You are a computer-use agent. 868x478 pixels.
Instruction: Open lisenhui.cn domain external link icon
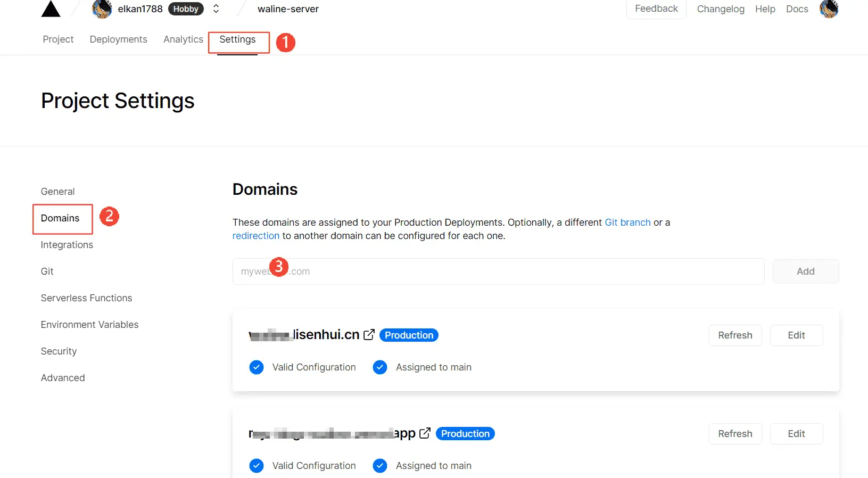[x=369, y=335]
